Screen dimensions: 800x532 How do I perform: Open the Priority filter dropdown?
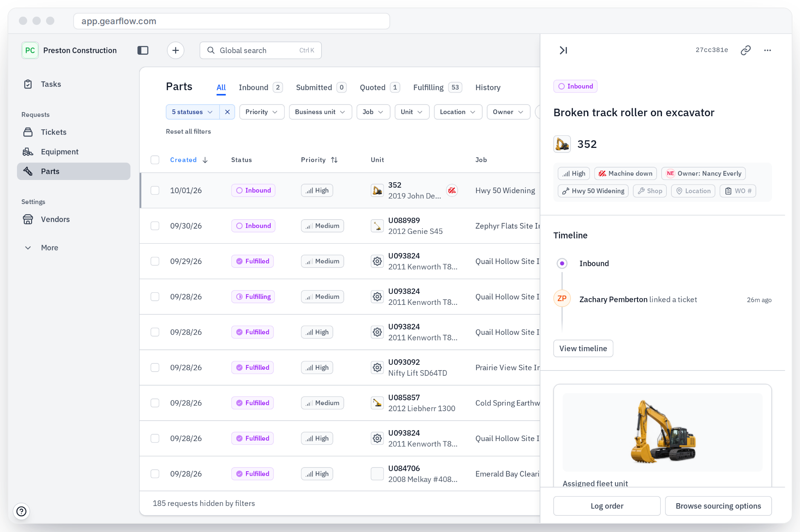262,112
